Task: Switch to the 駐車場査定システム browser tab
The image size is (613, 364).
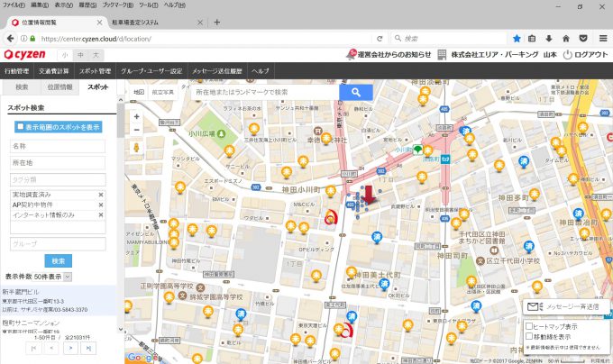Action: pyautogui.click(x=158, y=23)
